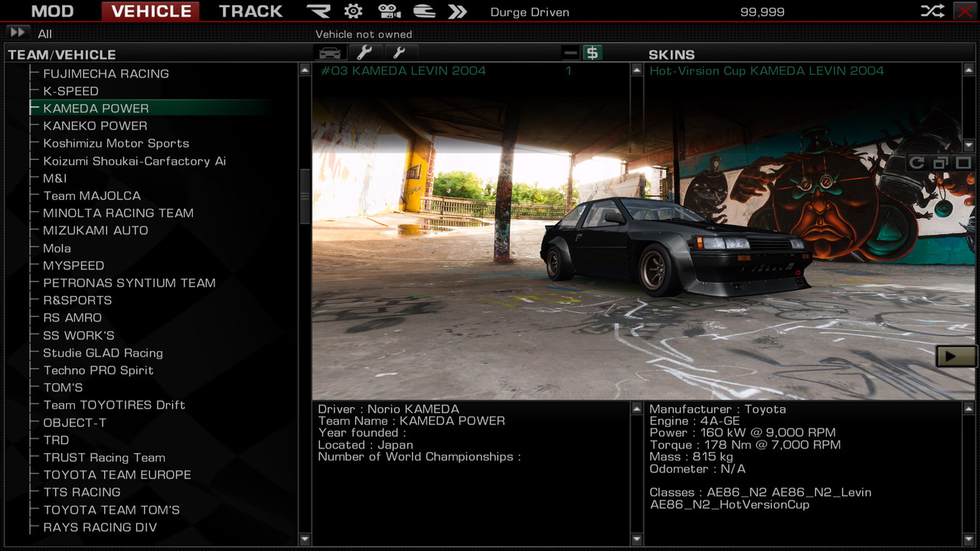Click the team list scrollbar thumb

click(304, 196)
